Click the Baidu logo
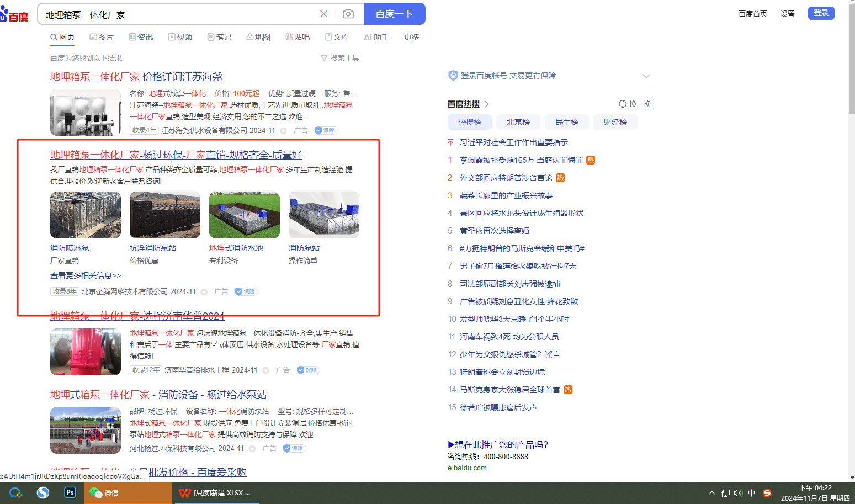Viewport: 855px width, 504px height. [15, 14]
